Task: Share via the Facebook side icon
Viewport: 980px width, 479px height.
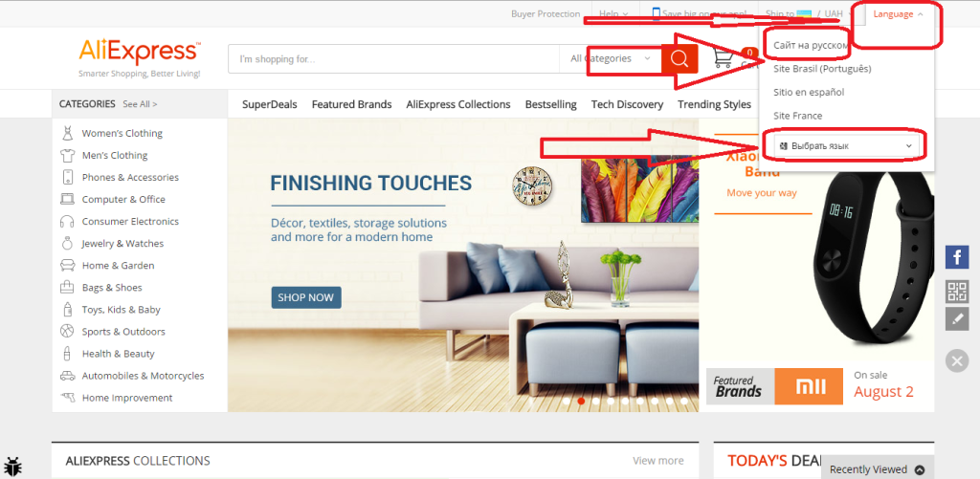Action: click(x=956, y=257)
